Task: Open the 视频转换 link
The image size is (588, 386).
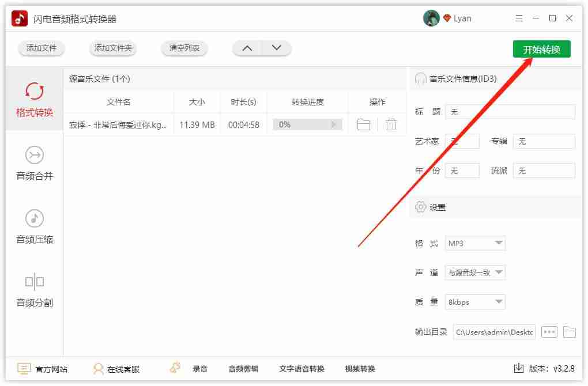Action: [360, 369]
